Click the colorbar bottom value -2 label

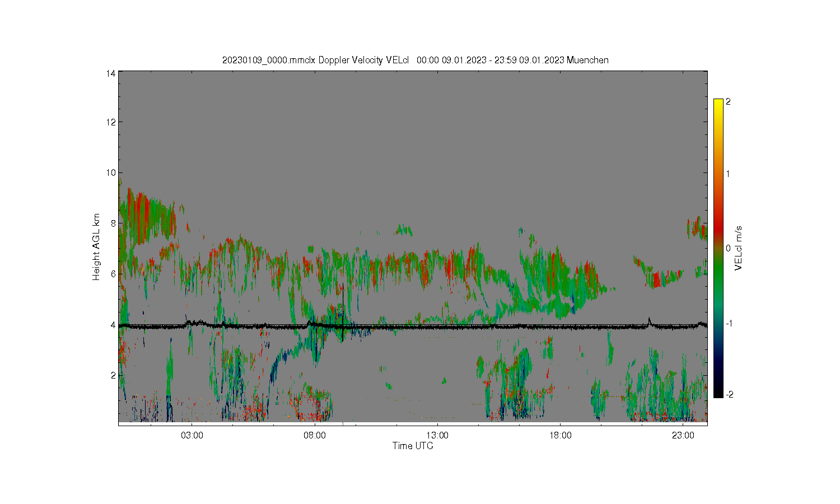[729, 394]
